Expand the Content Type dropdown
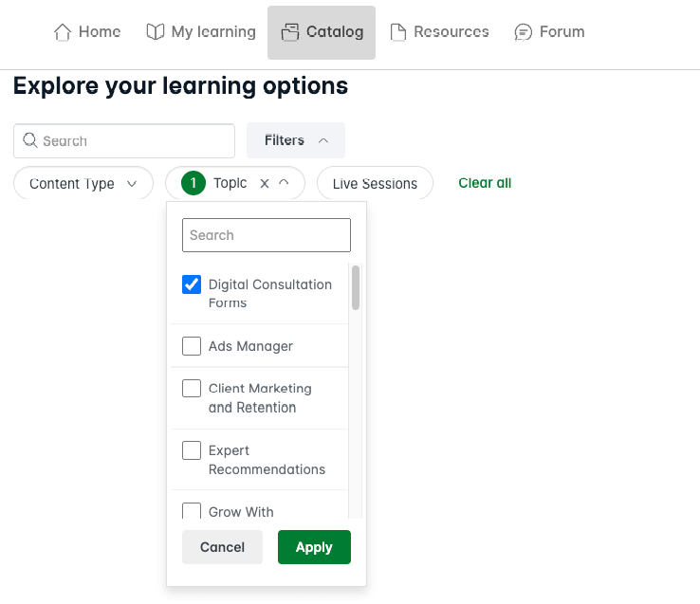 pos(83,184)
